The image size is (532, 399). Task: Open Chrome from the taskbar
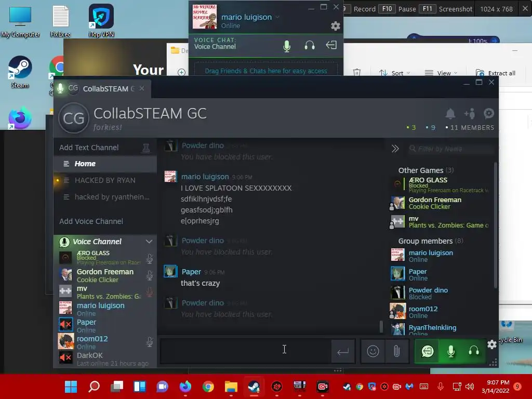[x=208, y=387]
